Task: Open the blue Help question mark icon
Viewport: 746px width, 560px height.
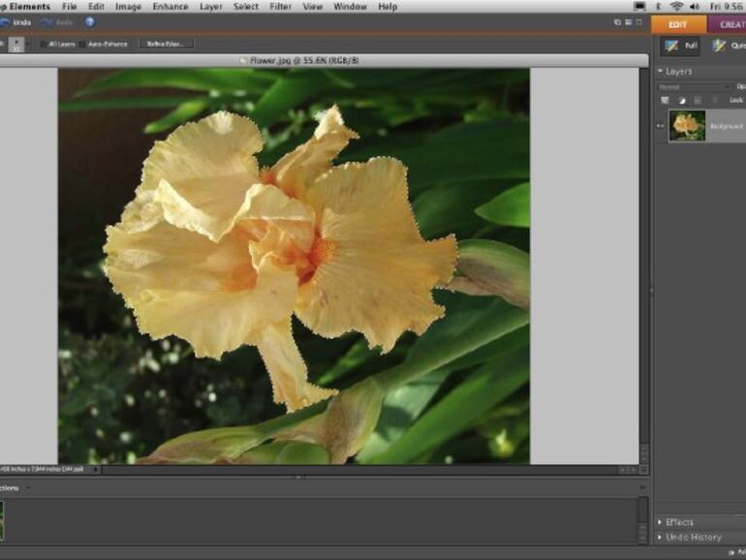Action: (x=90, y=22)
